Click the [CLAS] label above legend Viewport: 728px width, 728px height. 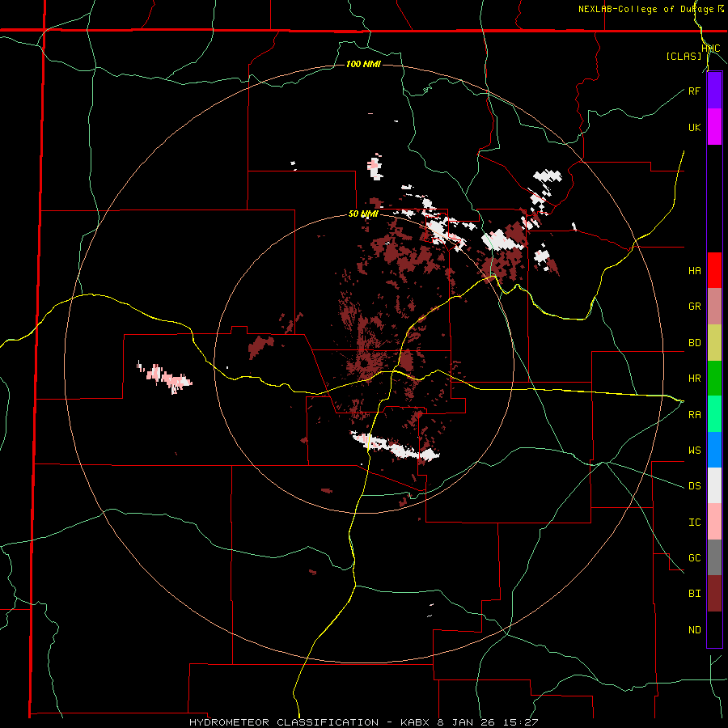click(684, 56)
